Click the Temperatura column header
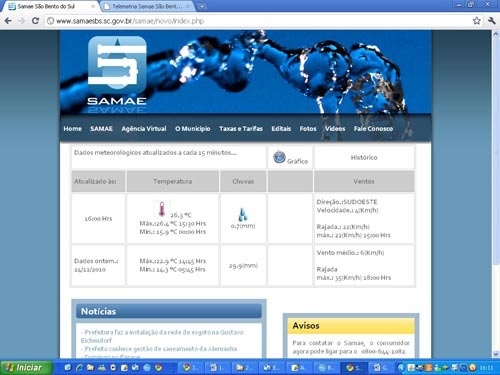Image resolution: width=500 pixels, height=375 pixels. [x=173, y=181]
